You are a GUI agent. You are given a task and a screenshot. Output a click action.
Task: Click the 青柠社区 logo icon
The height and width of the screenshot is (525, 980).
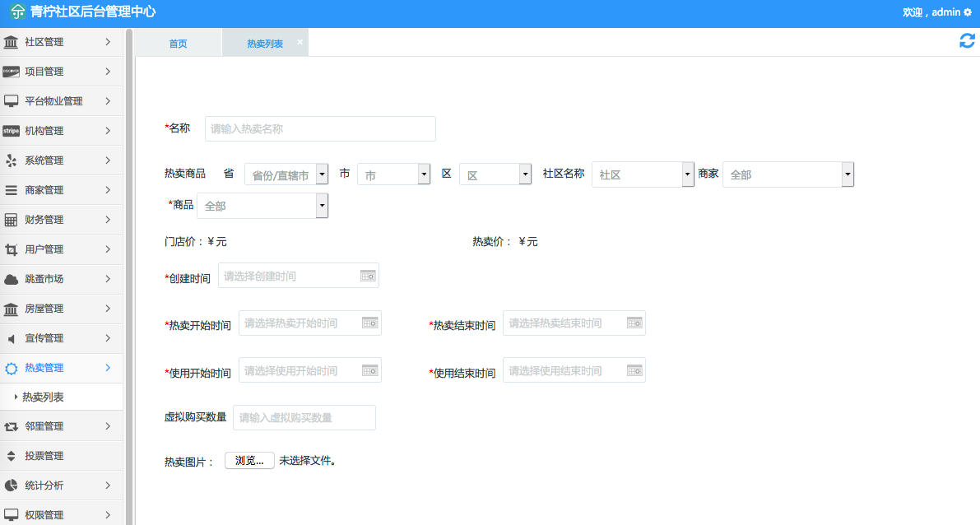[17, 12]
